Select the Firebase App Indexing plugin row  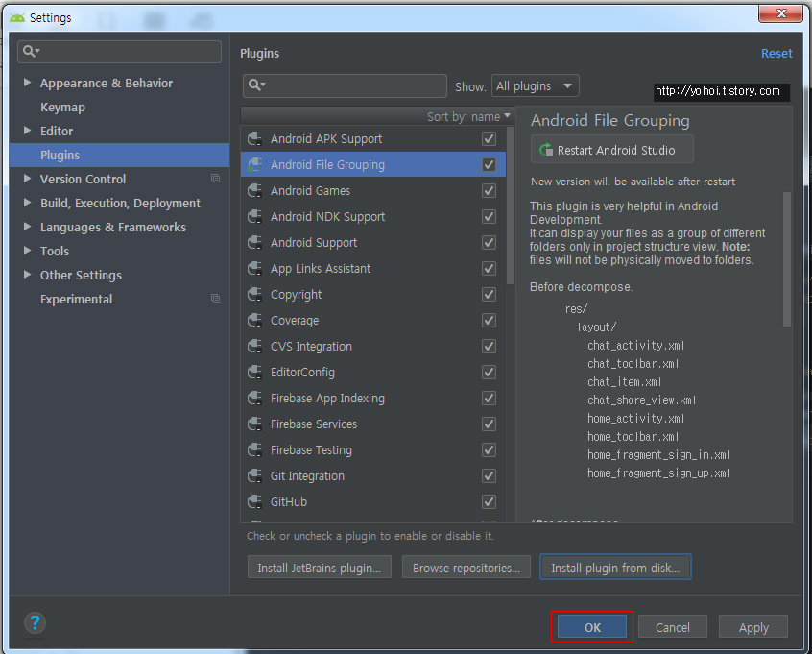click(372, 398)
